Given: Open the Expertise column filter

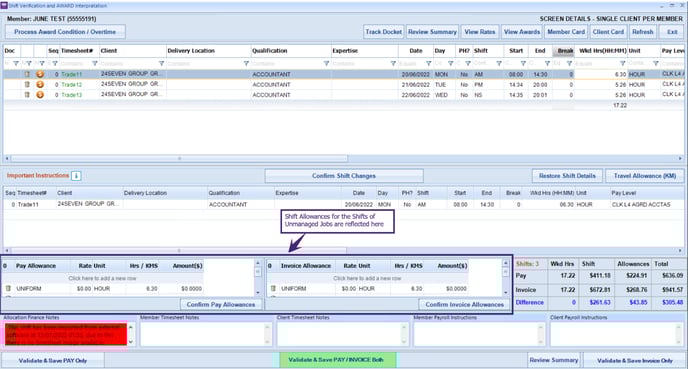Looking at the screenshot, I should (x=393, y=64).
